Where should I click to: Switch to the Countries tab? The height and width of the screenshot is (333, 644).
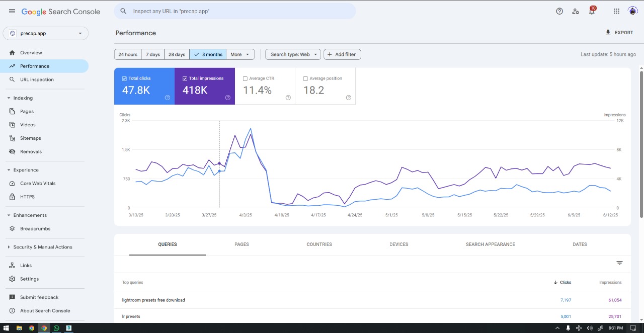tap(319, 244)
